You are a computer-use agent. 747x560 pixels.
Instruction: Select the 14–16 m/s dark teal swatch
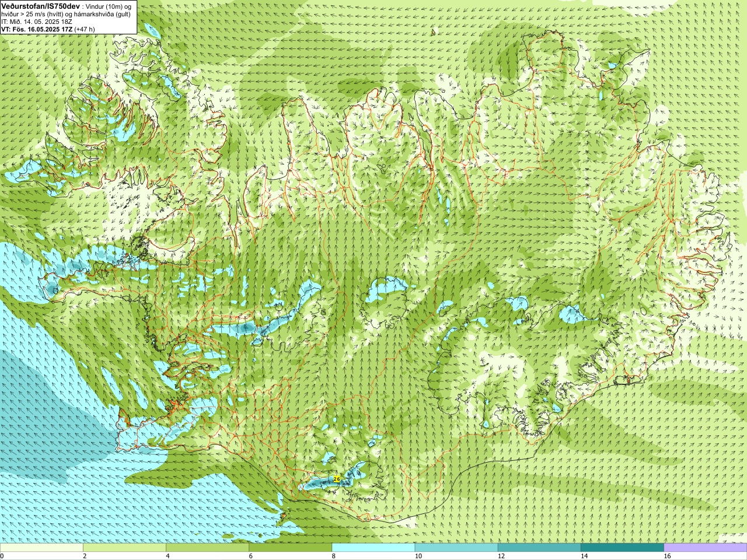click(x=622, y=548)
